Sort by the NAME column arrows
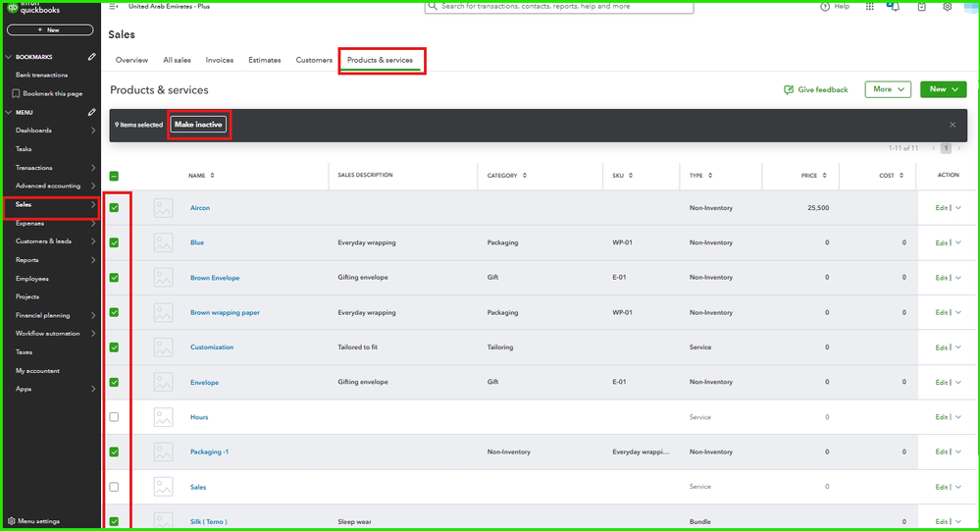Viewport: 980px width, 531px height. point(213,176)
